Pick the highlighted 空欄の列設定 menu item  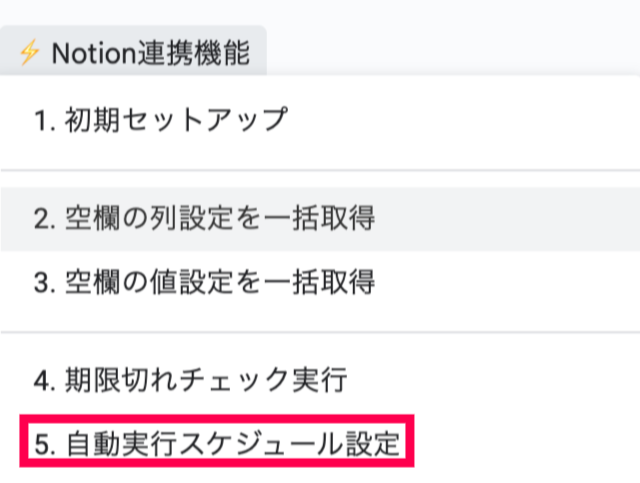[204, 219]
